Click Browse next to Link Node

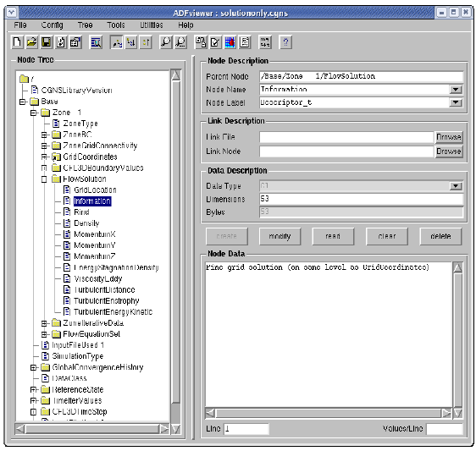click(449, 151)
